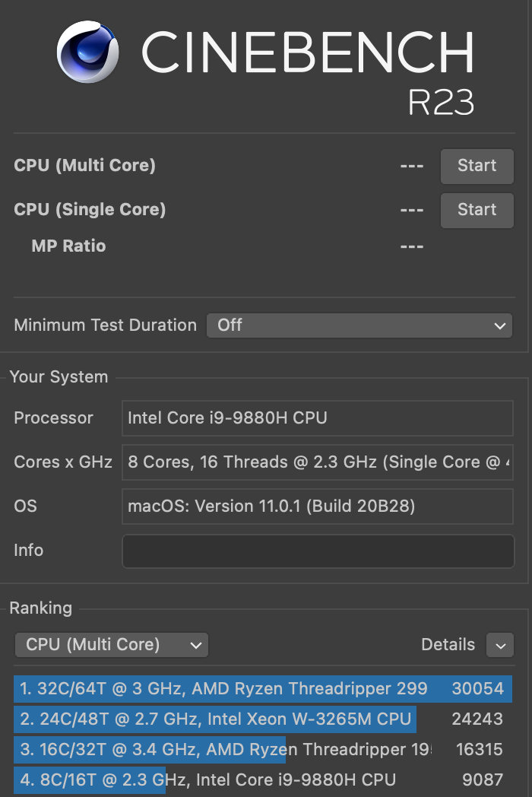Viewport: 532px width, 797px height.
Task: Click the R23 version label
Action: click(441, 103)
